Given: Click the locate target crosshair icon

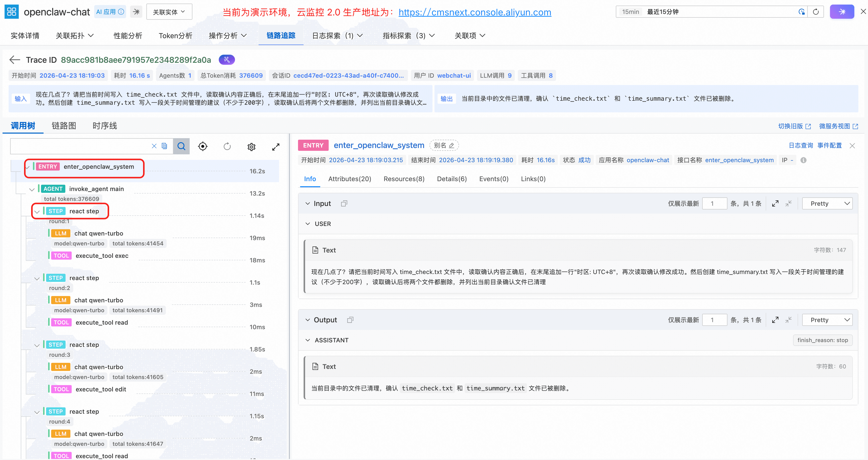Looking at the screenshot, I should 203,146.
